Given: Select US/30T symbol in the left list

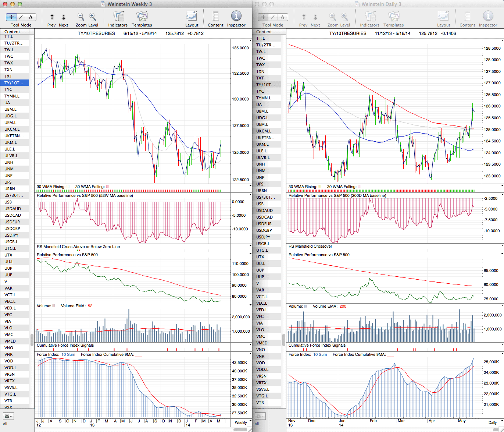Looking at the screenshot, I should pos(14,195).
